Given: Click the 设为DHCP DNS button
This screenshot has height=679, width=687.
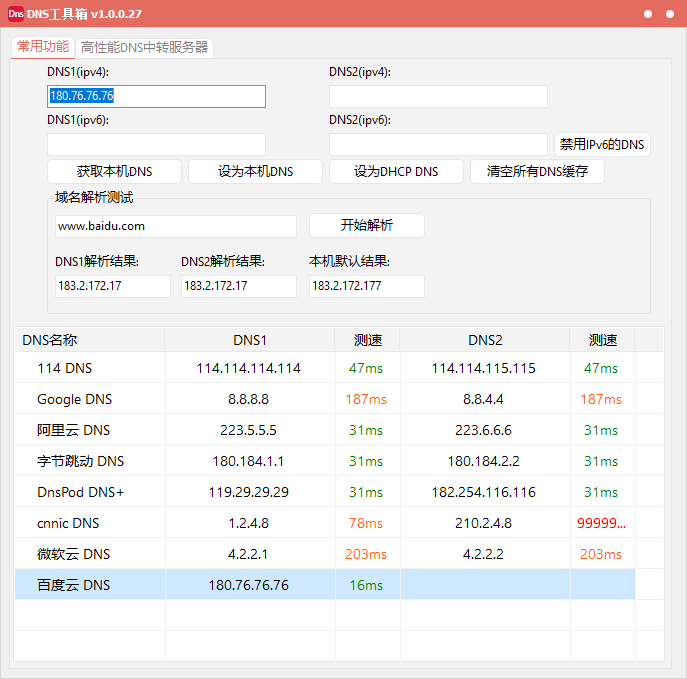Looking at the screenshot, I should [x=396, y=171].
